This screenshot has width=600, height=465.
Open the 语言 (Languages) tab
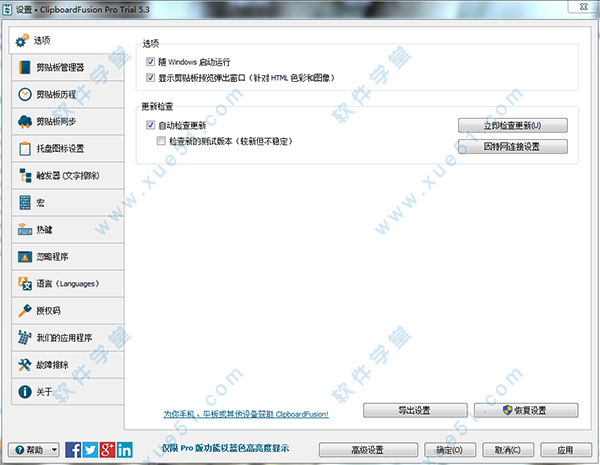point(68,284)
